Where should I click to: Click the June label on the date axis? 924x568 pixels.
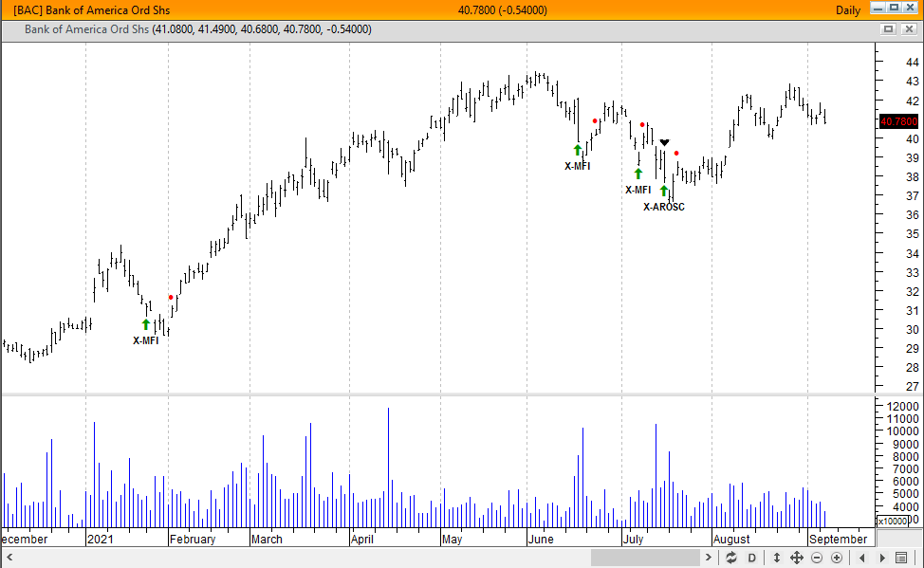[x=541, y=540]
